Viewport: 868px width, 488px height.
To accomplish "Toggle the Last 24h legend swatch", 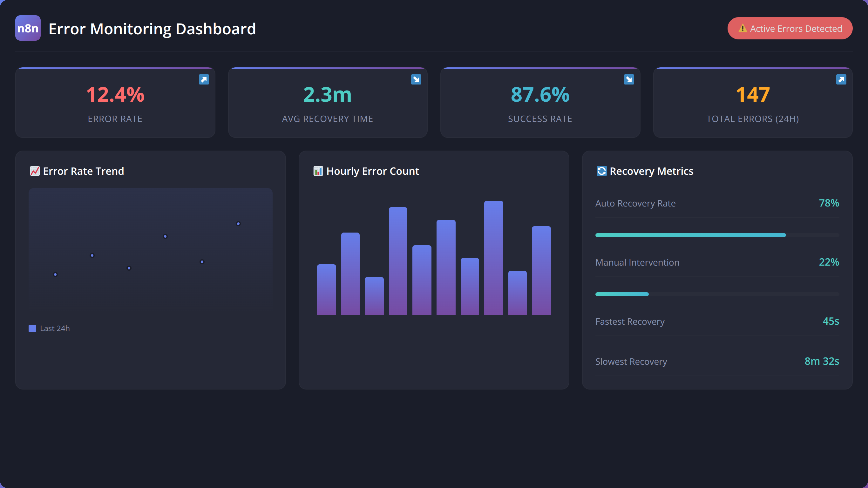I will [32, 328].
